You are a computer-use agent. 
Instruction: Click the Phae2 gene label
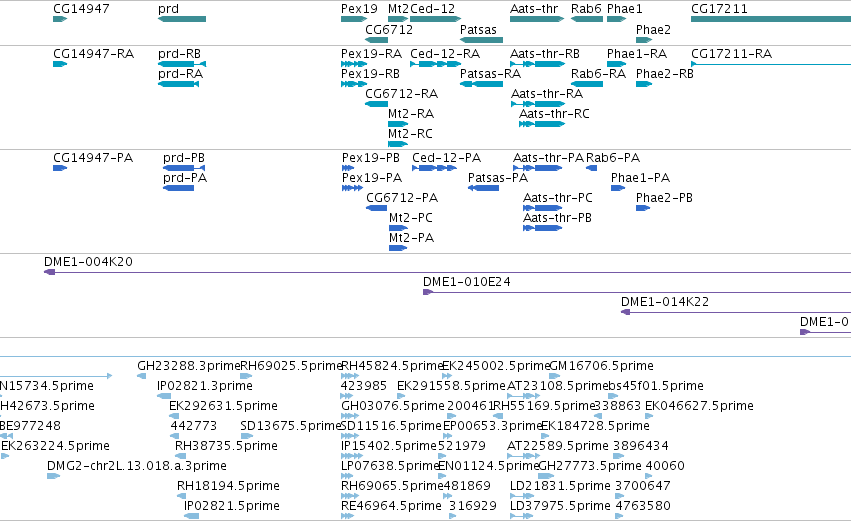pyautogui.click(x=653, y=29)
